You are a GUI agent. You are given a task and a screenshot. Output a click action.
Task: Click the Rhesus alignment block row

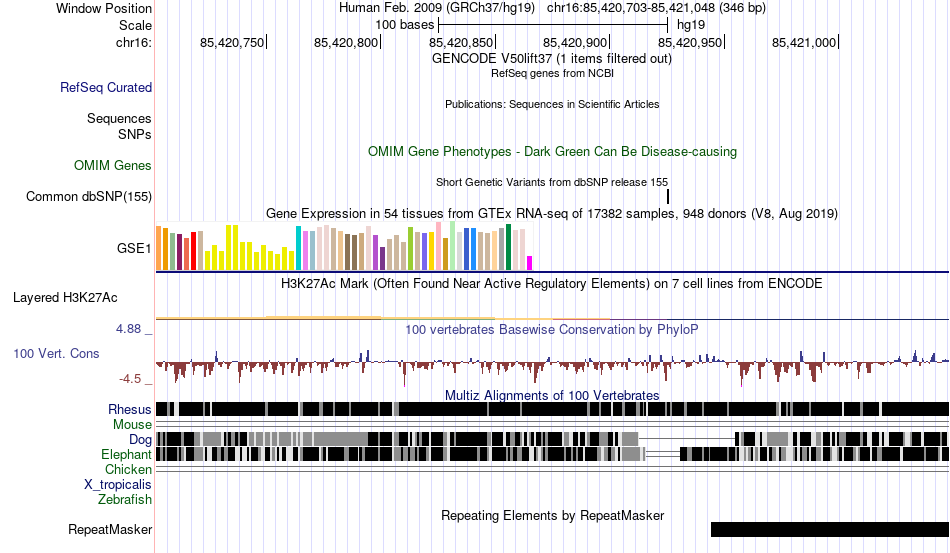(x=552, y=409)
